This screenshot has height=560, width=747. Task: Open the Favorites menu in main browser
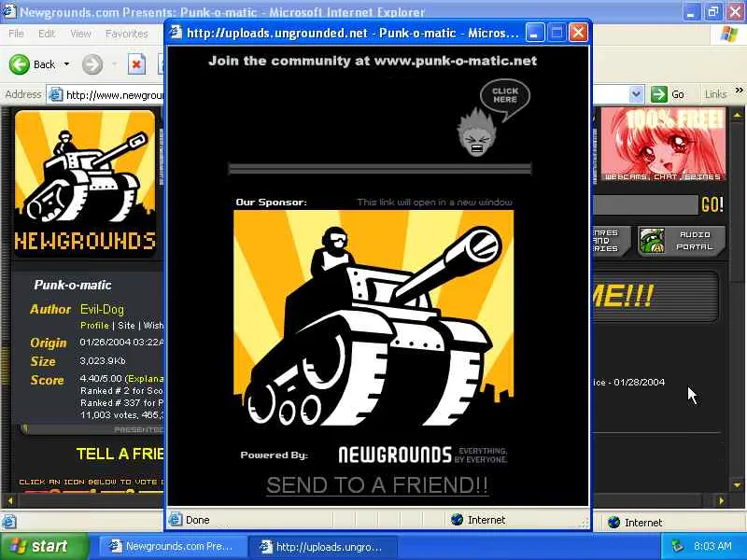(126, 34)
